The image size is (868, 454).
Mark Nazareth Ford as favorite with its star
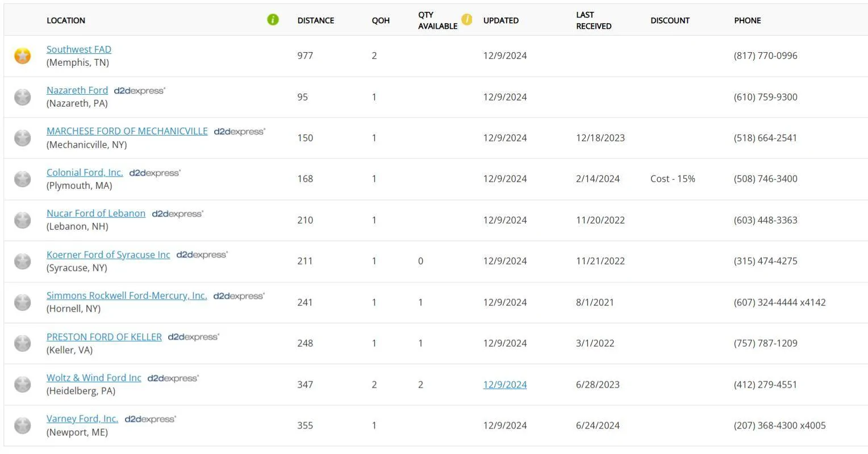(22, 97)
